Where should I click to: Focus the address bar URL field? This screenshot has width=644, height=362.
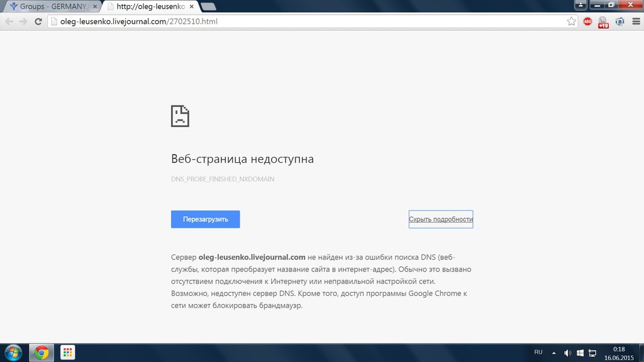pos(312,21)
